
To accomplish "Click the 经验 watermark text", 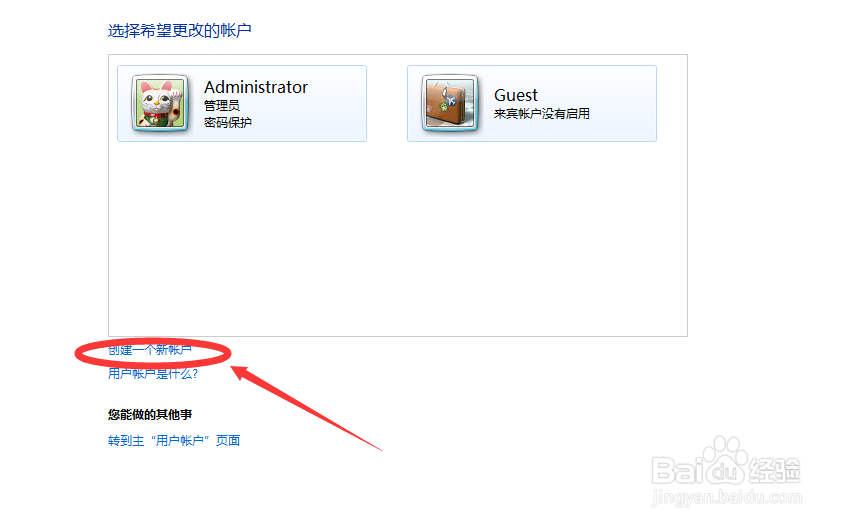I will [774, 470].
